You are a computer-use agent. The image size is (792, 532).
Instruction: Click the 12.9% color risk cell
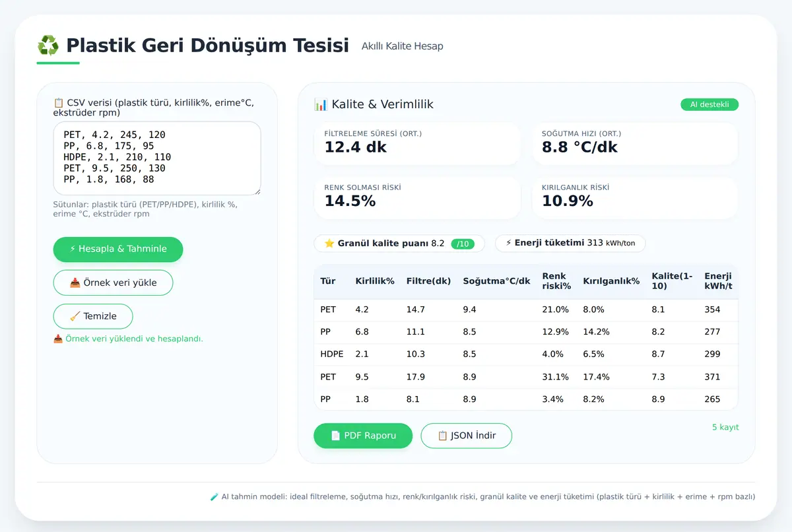[x=555, y=331]
